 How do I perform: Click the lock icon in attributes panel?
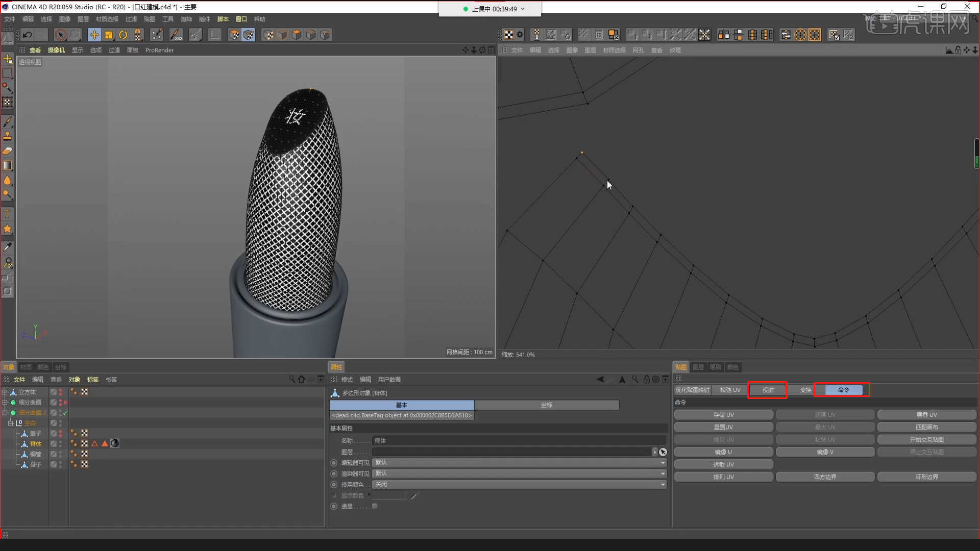coord(647,379)
